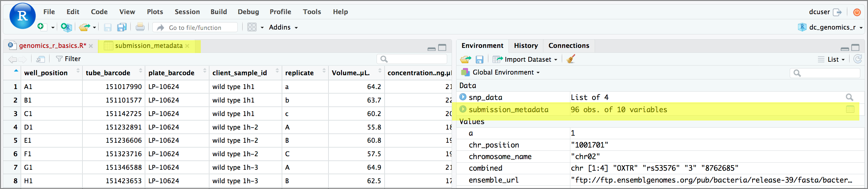Click the Filter button
Screen dimensions: 868x189
tap(68, 59)
